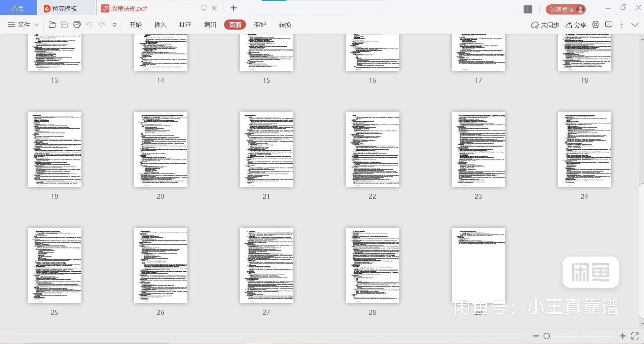Image resolution: width=644 pixels, height=344 pixels.
Task: Go to the 首页 home tab
Action: pos(18,8)
